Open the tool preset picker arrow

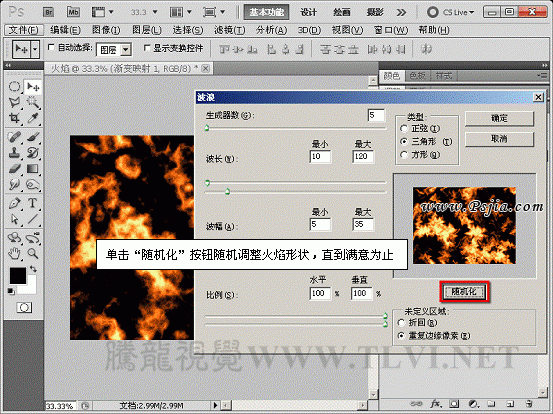coord(35,49)
